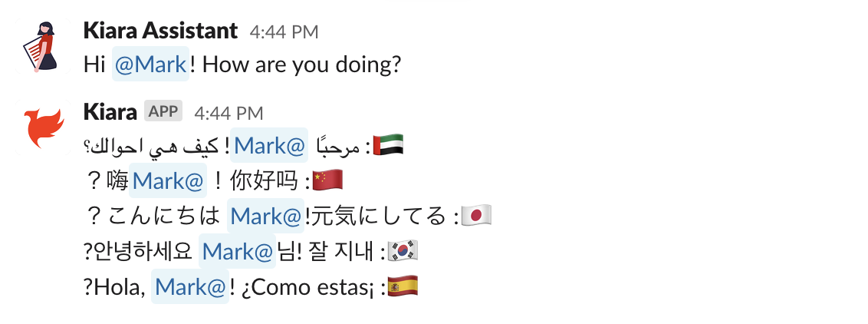
Task: Click the Spain flag emoji
Action: click(x=403, y=287)
